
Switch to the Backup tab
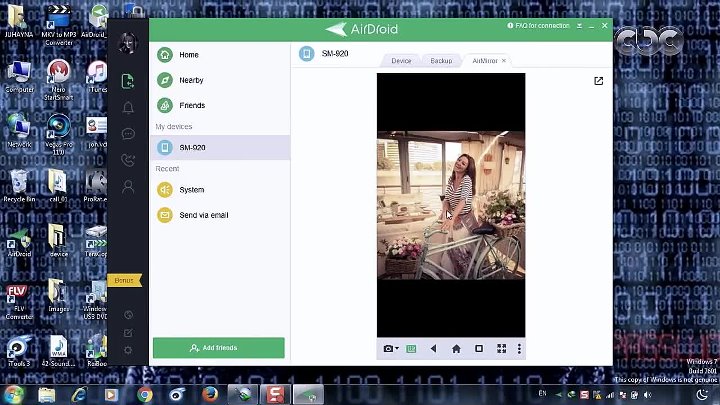click(441, 61)
